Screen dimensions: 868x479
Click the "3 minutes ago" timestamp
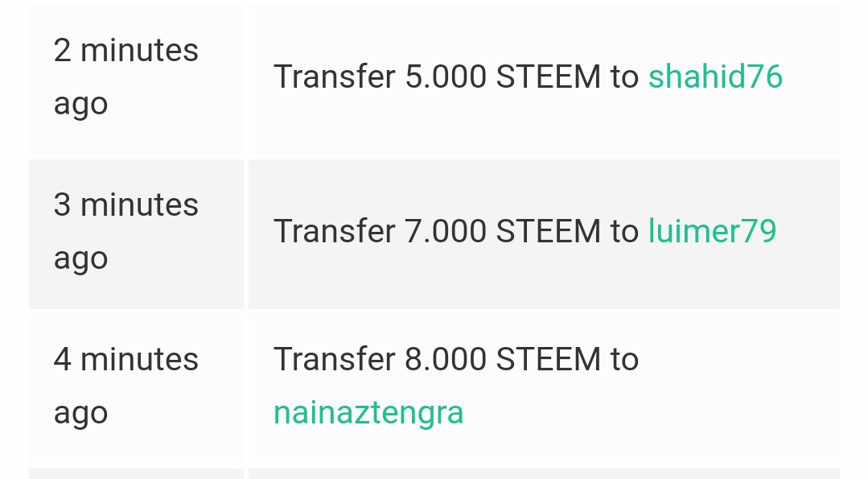125,232
